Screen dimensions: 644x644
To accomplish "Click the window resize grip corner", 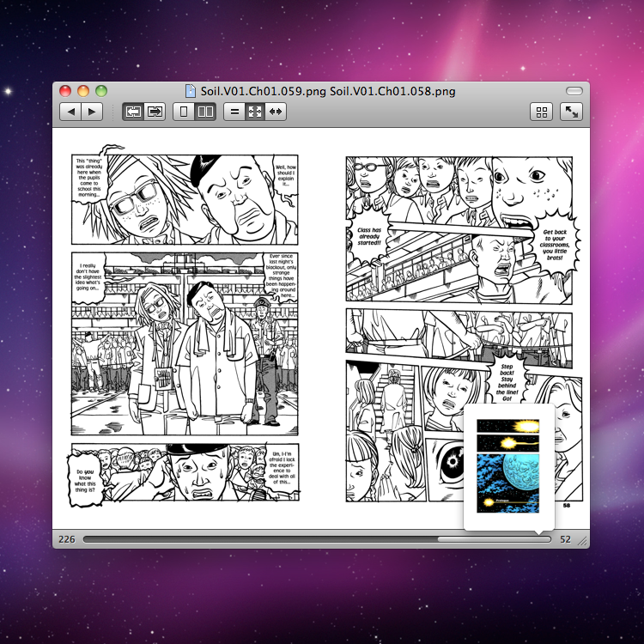I will (x=583, y=541).
